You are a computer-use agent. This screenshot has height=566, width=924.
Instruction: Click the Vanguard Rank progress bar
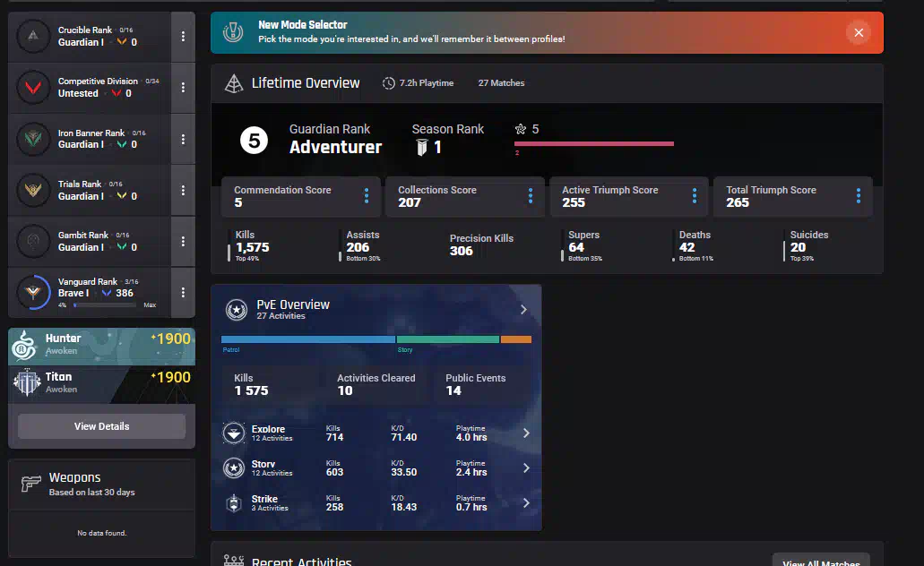[104, 305]
